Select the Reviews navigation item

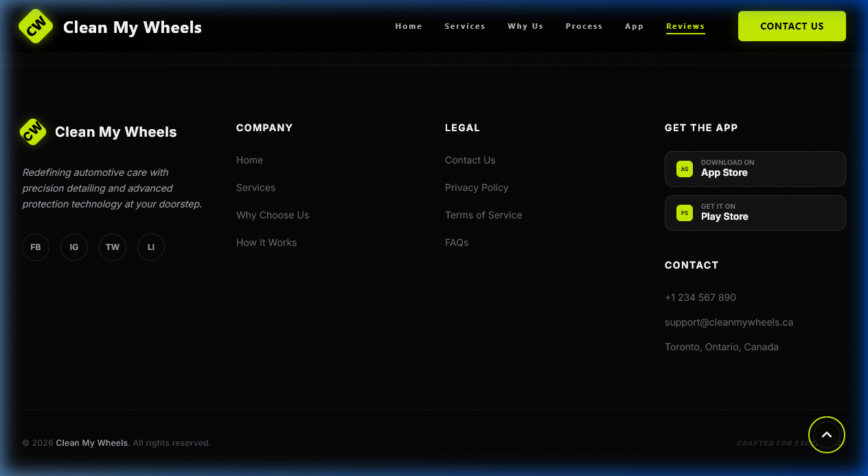coord(685,27)
